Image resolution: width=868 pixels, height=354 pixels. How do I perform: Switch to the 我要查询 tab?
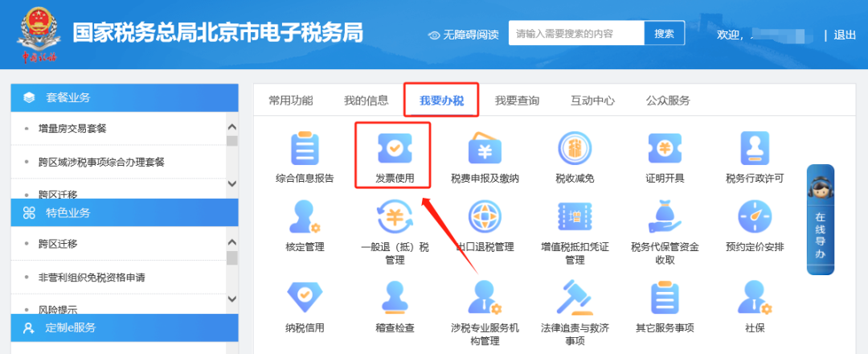tap(517, 101)
